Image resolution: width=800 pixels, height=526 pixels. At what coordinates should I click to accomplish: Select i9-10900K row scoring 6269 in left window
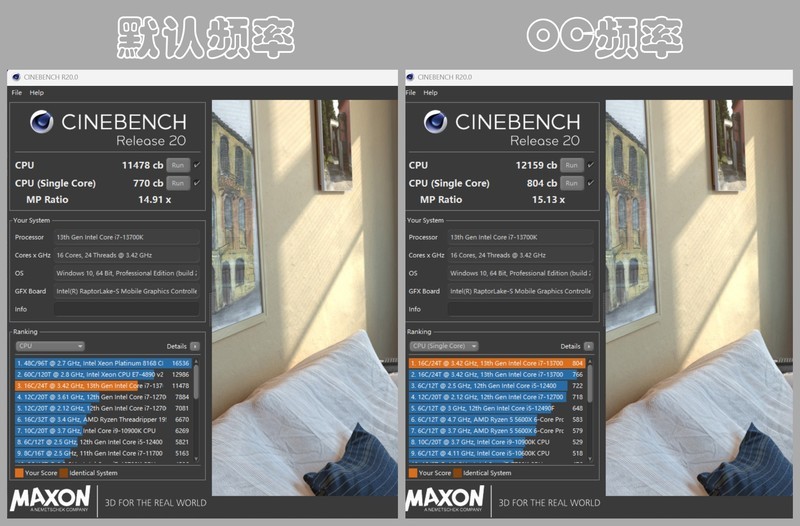[103, 431]
